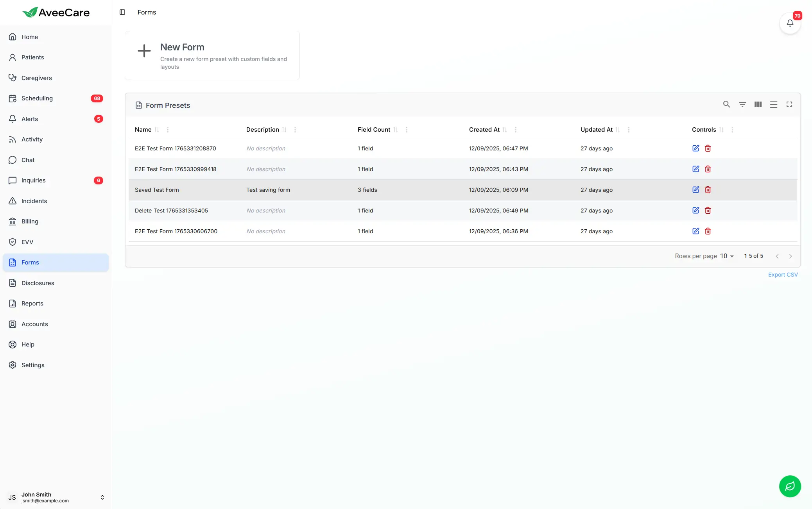Screen dimensions: 812x509
Task: Switch to the Caregivers section
Action: point(37,78)
